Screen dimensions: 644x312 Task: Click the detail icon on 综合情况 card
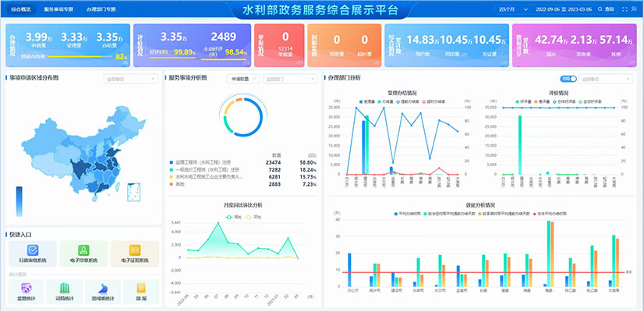click(504, 63)
